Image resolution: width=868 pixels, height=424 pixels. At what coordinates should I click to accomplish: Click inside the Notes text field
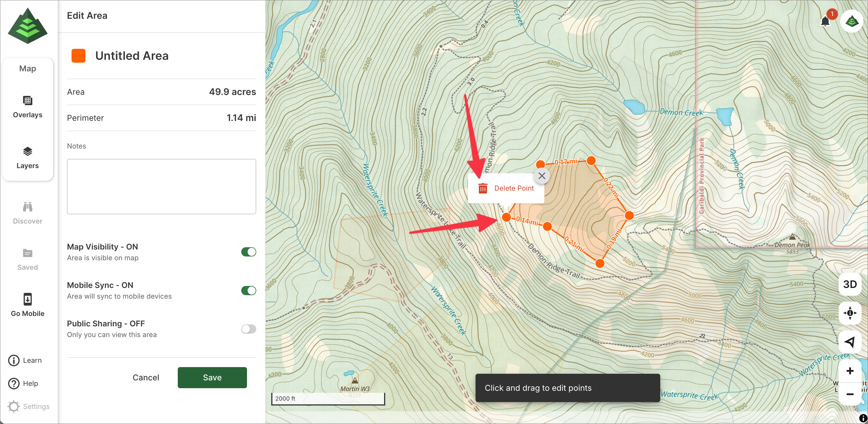point(161,186)
